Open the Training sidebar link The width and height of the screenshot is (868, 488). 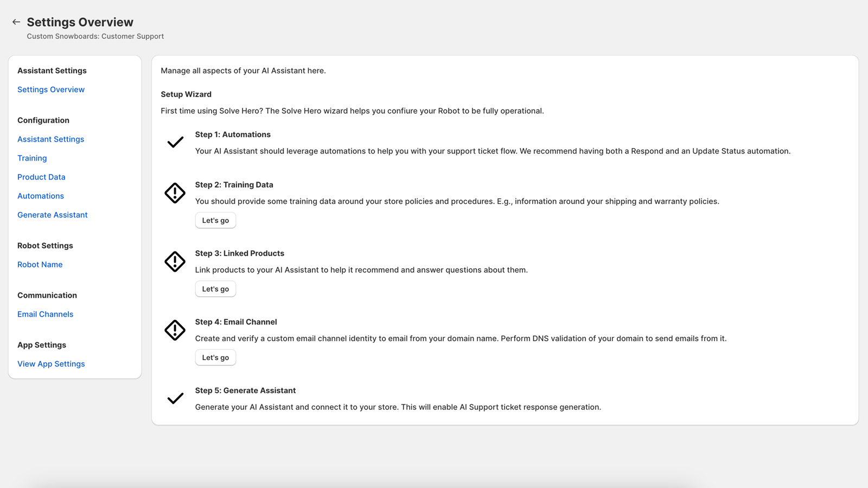pyautogui.click(x=32, y=158)
